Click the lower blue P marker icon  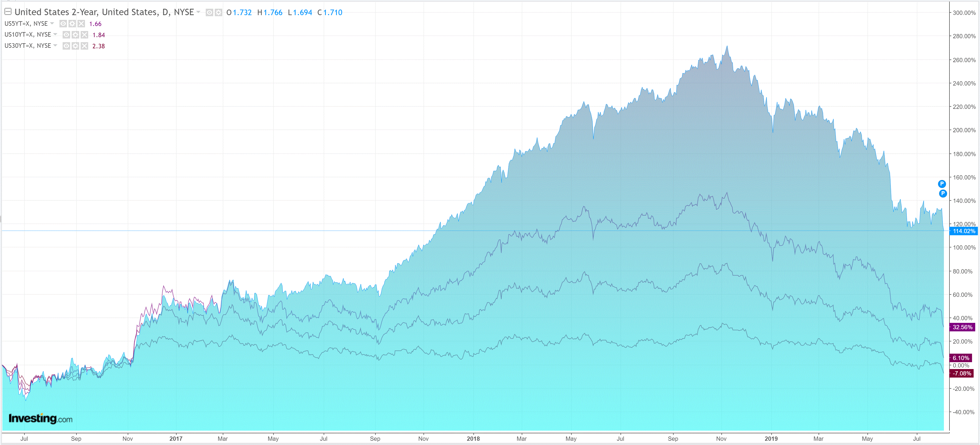943,194
